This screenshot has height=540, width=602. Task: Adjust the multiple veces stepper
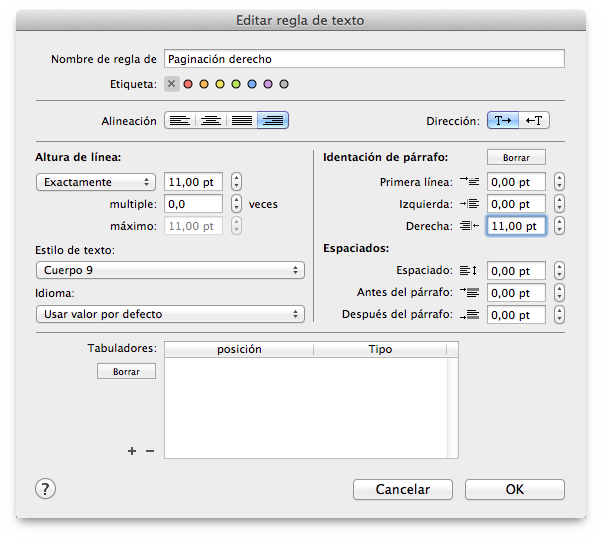tap(236, 204)
